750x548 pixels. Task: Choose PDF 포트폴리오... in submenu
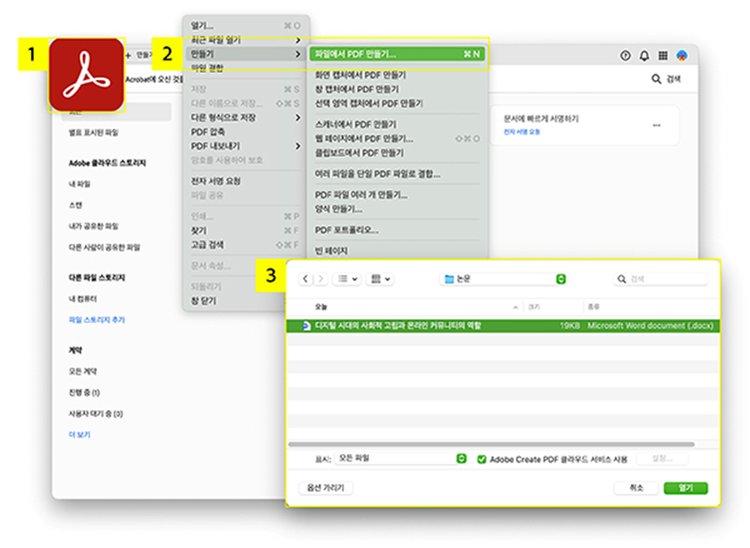click(346, 230)
